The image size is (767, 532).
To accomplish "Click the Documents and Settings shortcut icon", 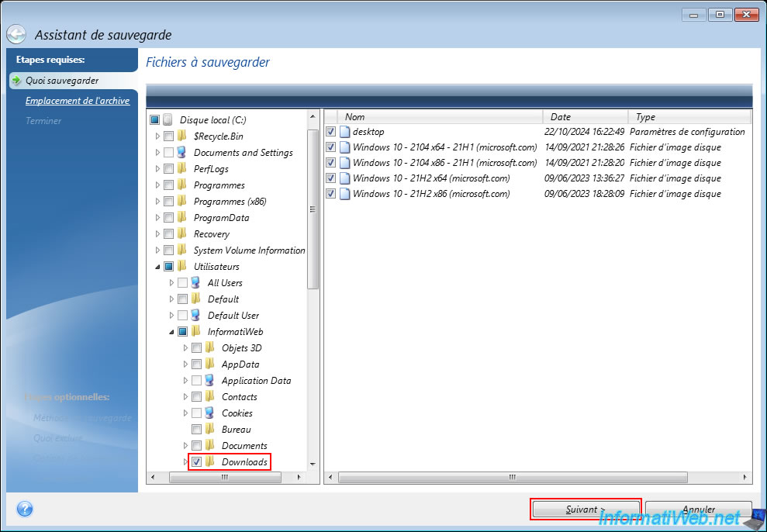I will (182, 153).
